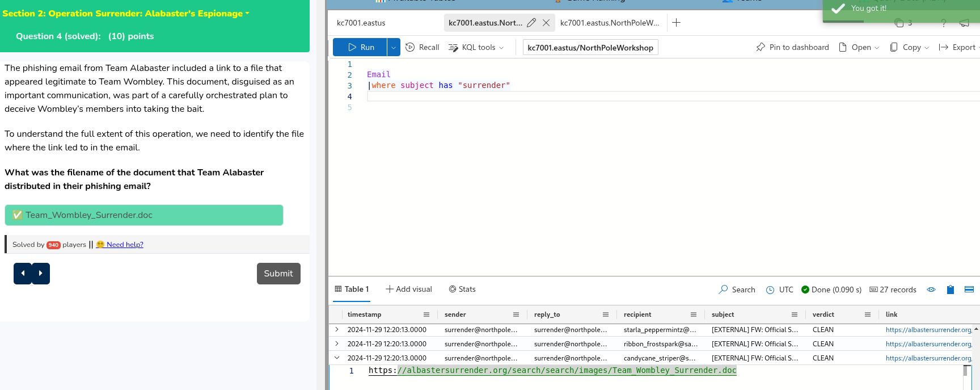This screenshot has height=390, width=980.
Task: Pin query to dashboard
Action: coord(792,47)
